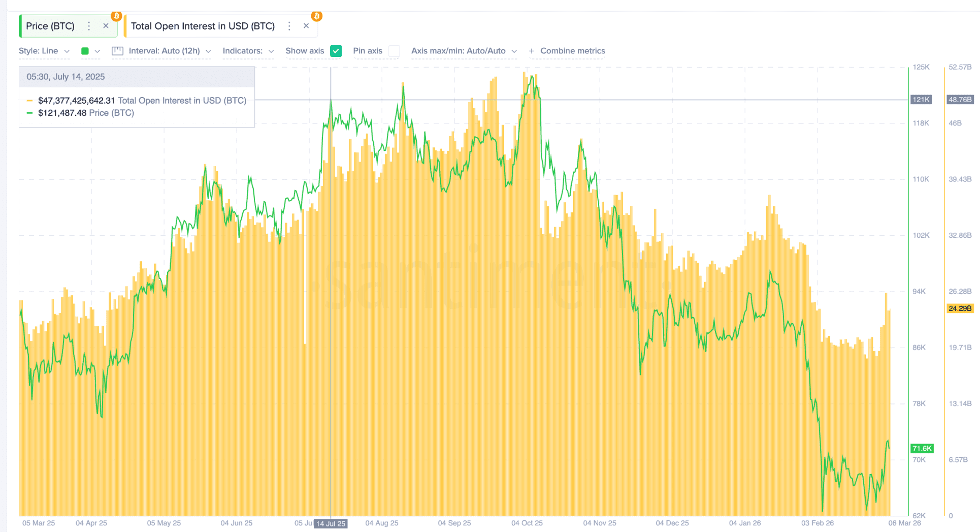Click the plus icon beside Combine metrics
The image size is (980, 532).
tap(532, 51)
